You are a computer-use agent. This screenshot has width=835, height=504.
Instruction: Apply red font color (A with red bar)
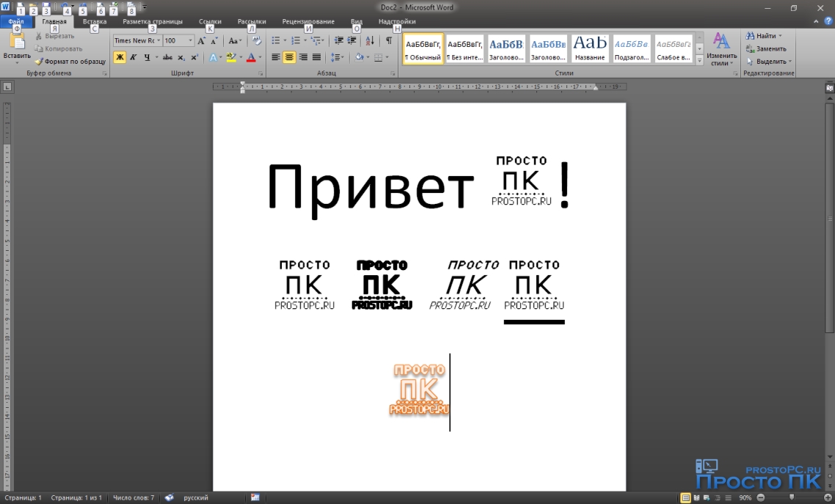tap(252, 57)
